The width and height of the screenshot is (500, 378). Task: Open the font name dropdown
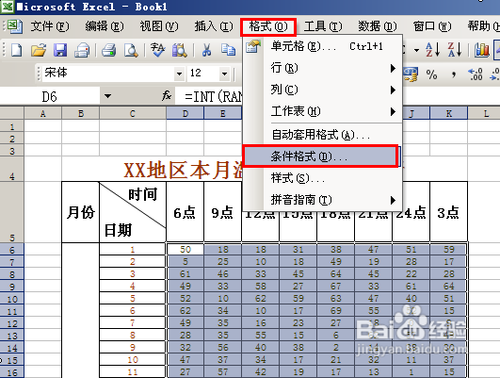click(x=179, y=74)
